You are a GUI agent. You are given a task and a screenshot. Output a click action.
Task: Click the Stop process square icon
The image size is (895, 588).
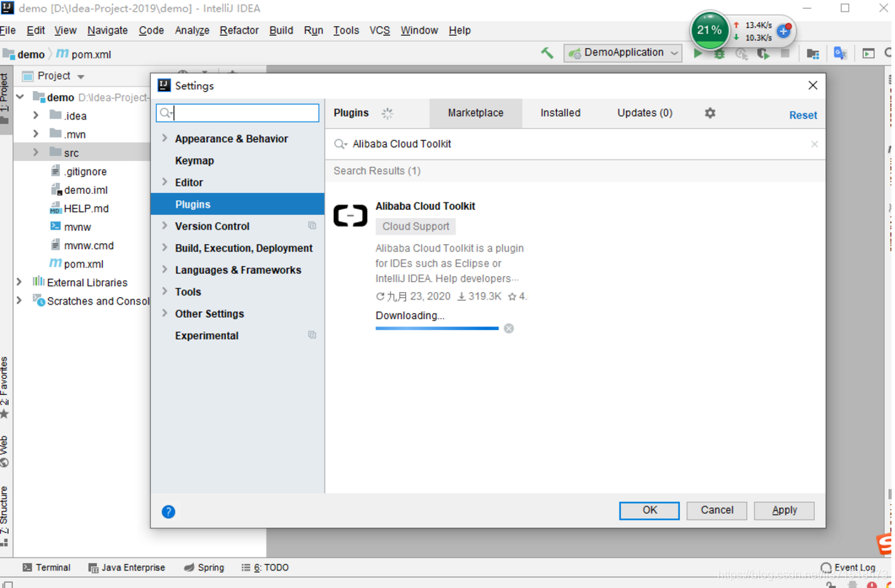tap(785, 52)
